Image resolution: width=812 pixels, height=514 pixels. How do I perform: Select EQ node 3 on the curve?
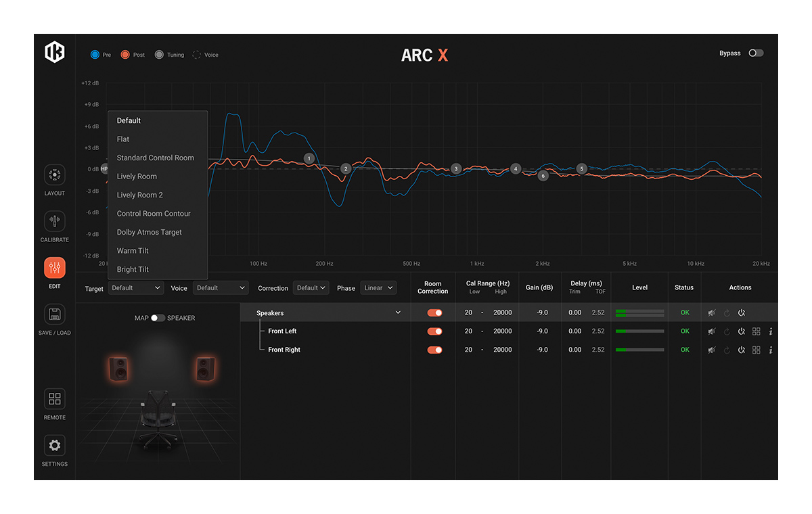pos(456,168)
